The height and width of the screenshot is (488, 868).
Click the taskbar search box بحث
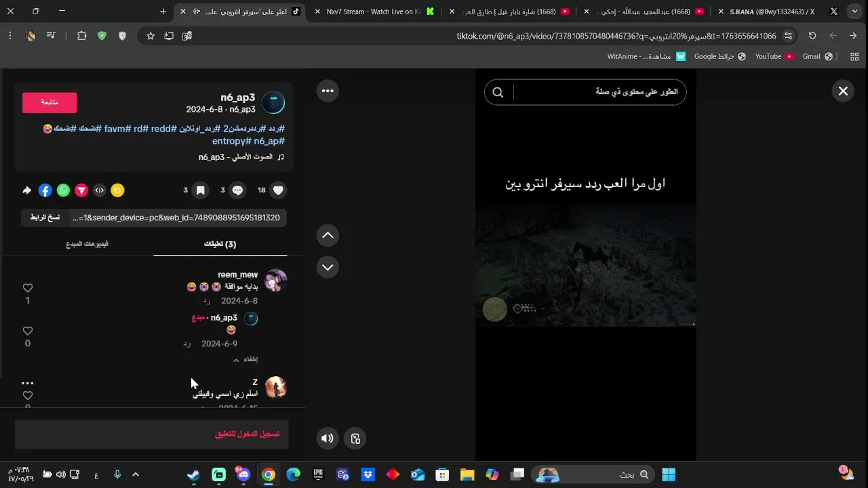tap(593, 474)
